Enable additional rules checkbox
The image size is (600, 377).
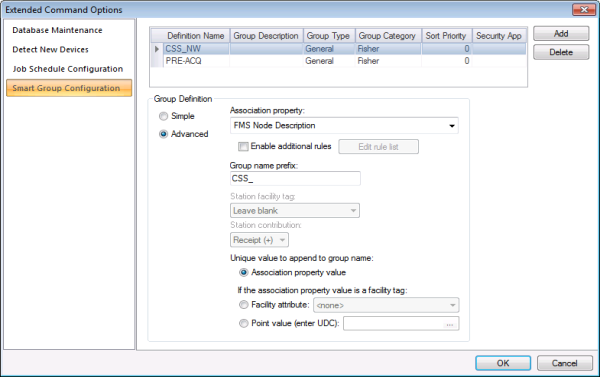243,146
